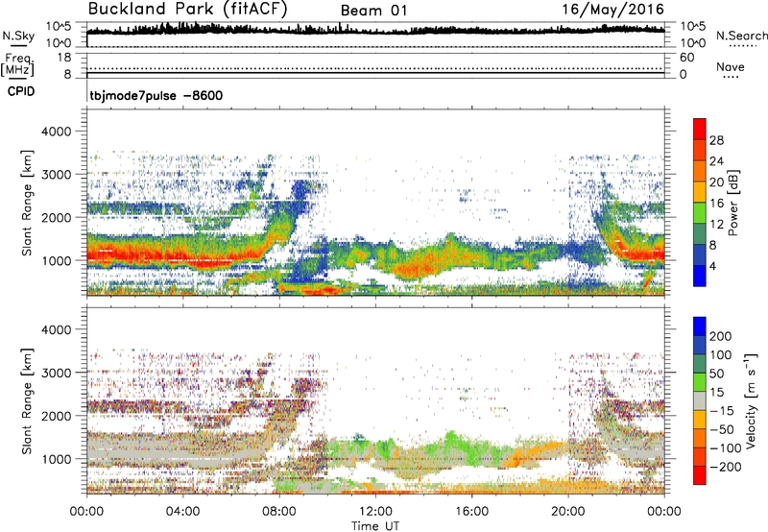Image resolution: width=768 pixels, height=532 pixels.
Task: Click the -15 value on the velocity colorbar
Action: [x=721, y=411]
